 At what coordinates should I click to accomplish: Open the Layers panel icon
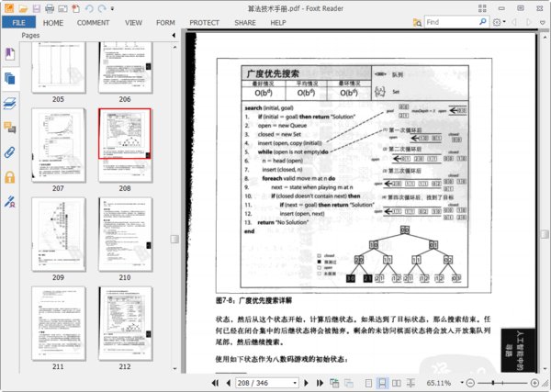10,103
